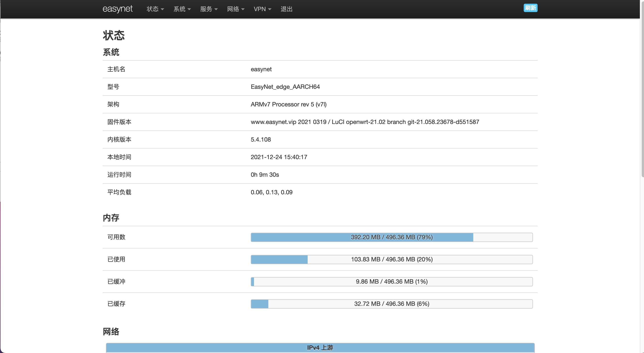The width and height of the screenshot is (644, 353).
Task: Open the 状态 dropdown menu
Action: click(155, 9)
